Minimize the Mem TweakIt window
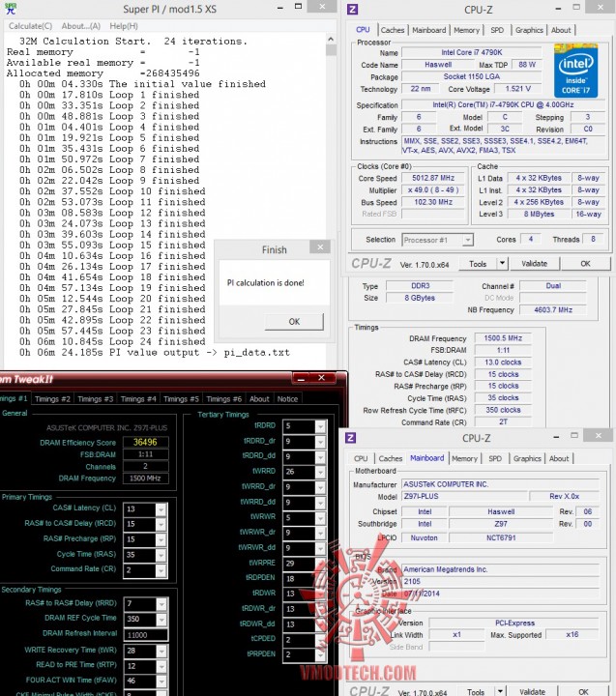 (x=301, y=378)
